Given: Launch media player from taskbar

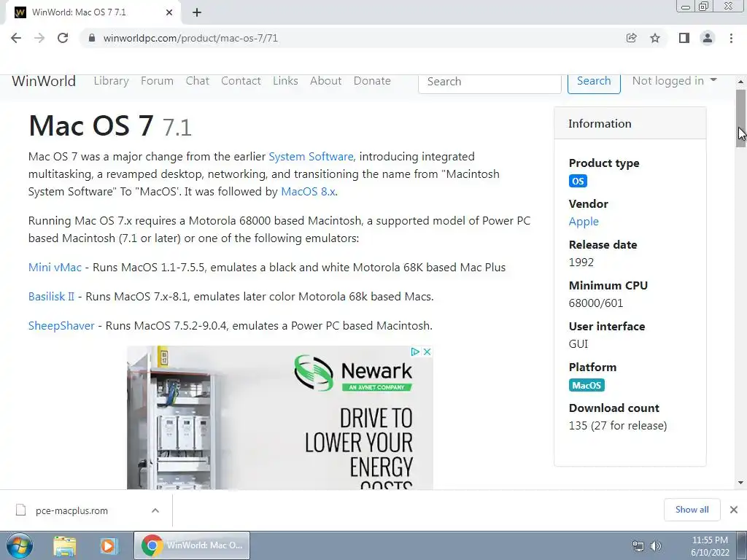Looking at the screenshot, I should click(108, 545).
